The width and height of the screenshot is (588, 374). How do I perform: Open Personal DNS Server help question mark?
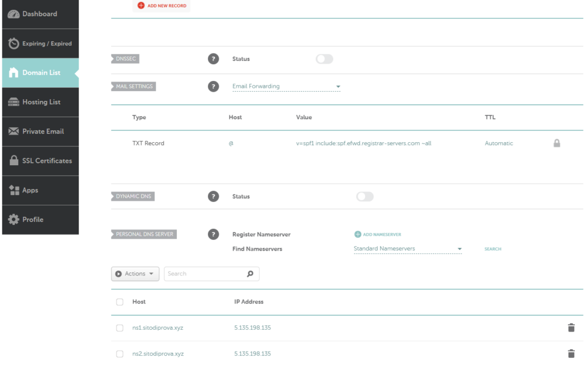coord(214,234)
